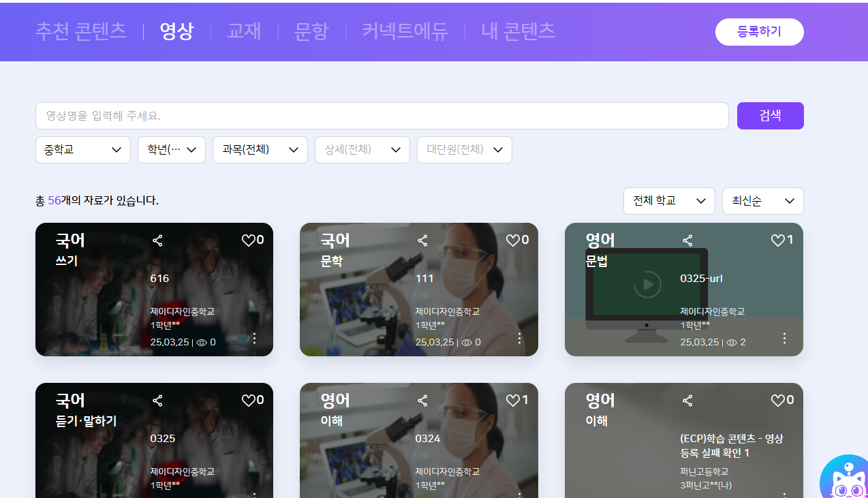Open the 과목(전체) subject dropdown
The width and height of the screenshot is (868, 498).
point(260,150)
